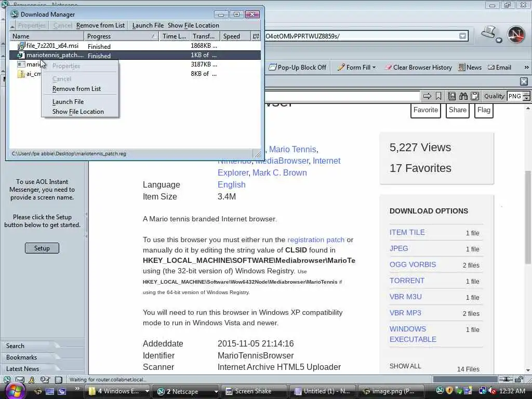The height and width of the screenshot is (399, 532).
Task: Select the file_7z2201_x64.msi download row
Action: pos(135,46)
